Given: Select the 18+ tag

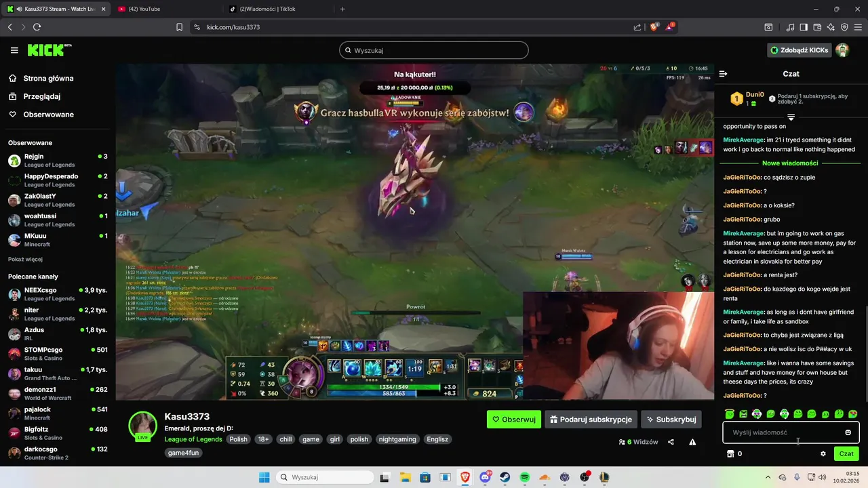Looking at the screenshot, I should [264, 439].
